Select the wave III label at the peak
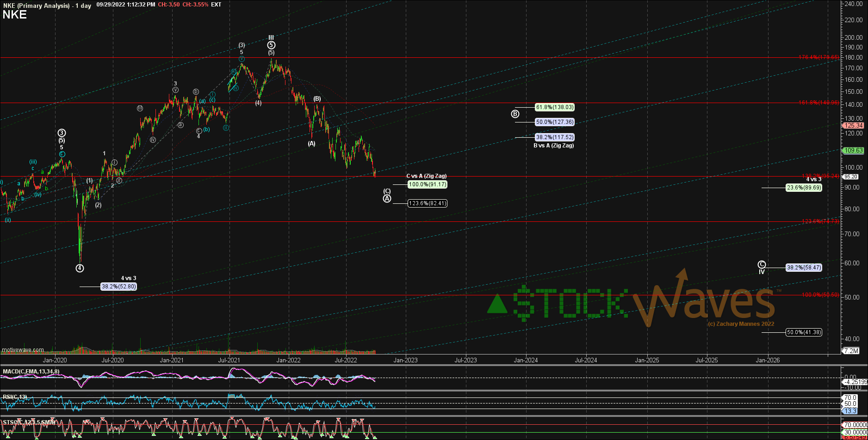 pos(271,37)
